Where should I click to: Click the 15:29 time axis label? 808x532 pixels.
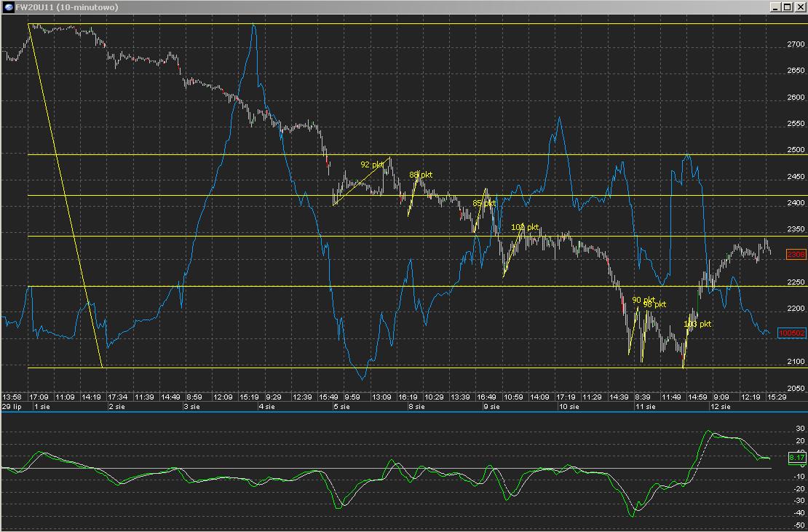point(777,397)
